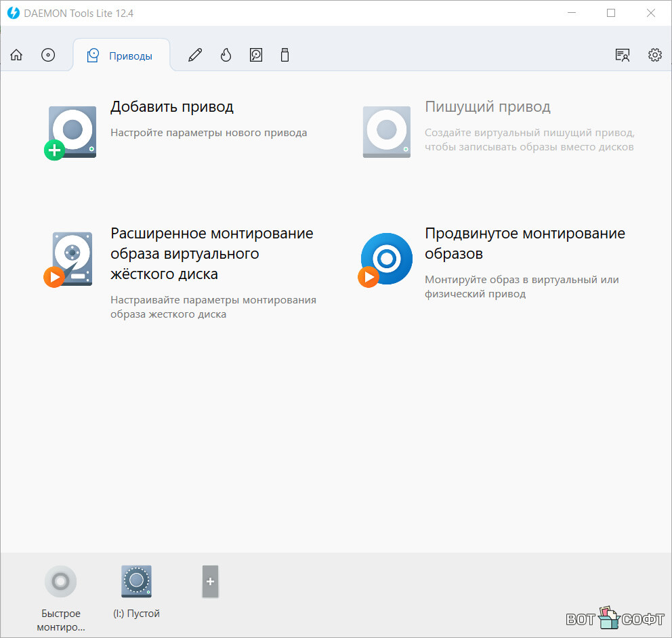This screenshot has height=638, width=672.
Task: Click the plus add drive tile
Action: (x=210, y=582)
